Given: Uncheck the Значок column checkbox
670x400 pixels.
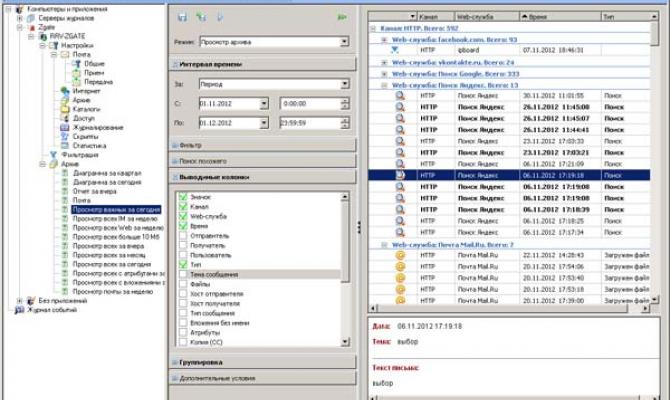Looking at the screenshot, I should [x=183, y=197].
